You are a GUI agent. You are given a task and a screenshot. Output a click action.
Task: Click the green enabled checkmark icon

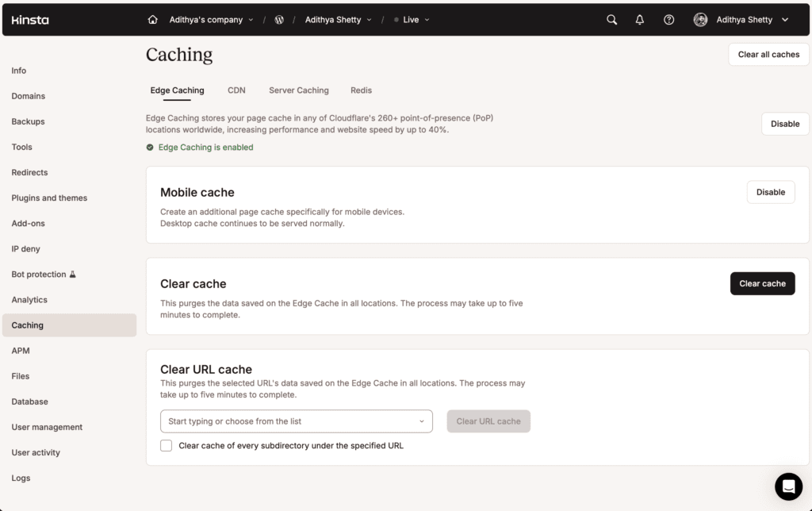click(150, 147)
